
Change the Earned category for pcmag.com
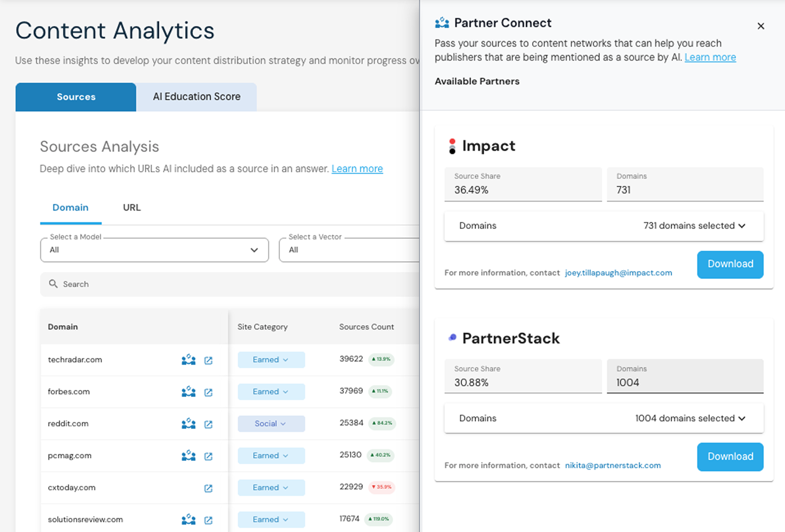[271, 455]
